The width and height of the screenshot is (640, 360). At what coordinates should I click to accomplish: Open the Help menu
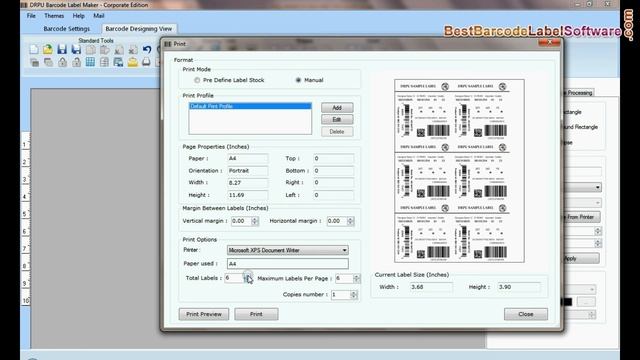click(78, 16)
